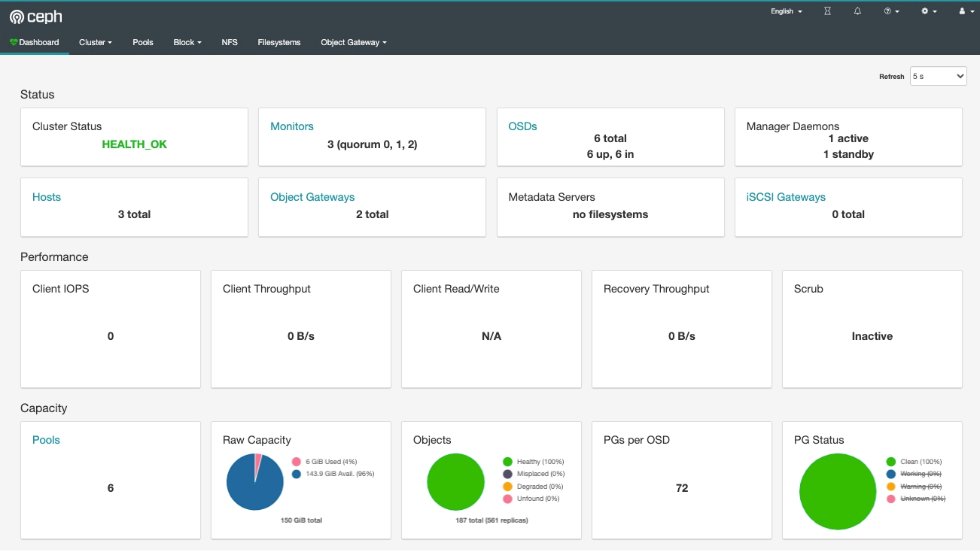
Task: Expand the Block menu
Action: pyautogui.click(x=187, y=42)
